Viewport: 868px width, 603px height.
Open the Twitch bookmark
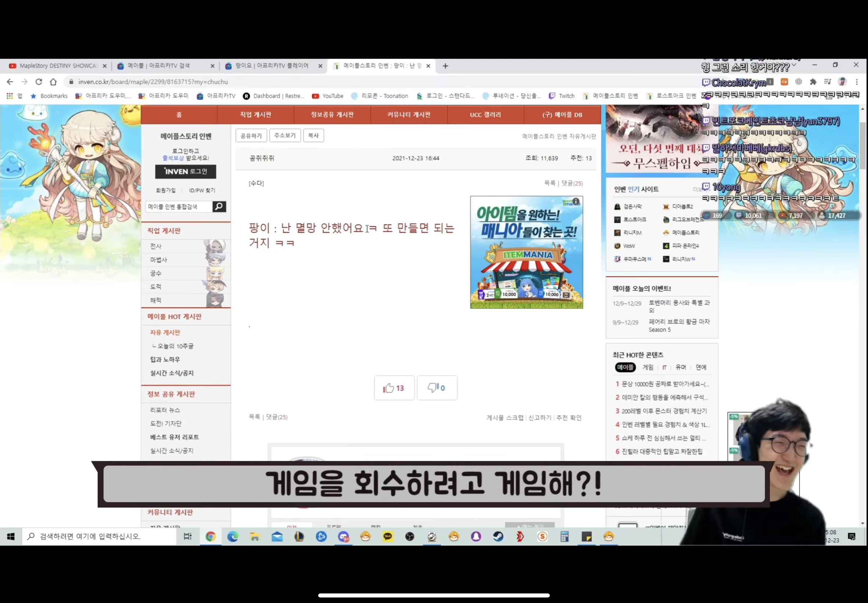(x=562, y=96)
